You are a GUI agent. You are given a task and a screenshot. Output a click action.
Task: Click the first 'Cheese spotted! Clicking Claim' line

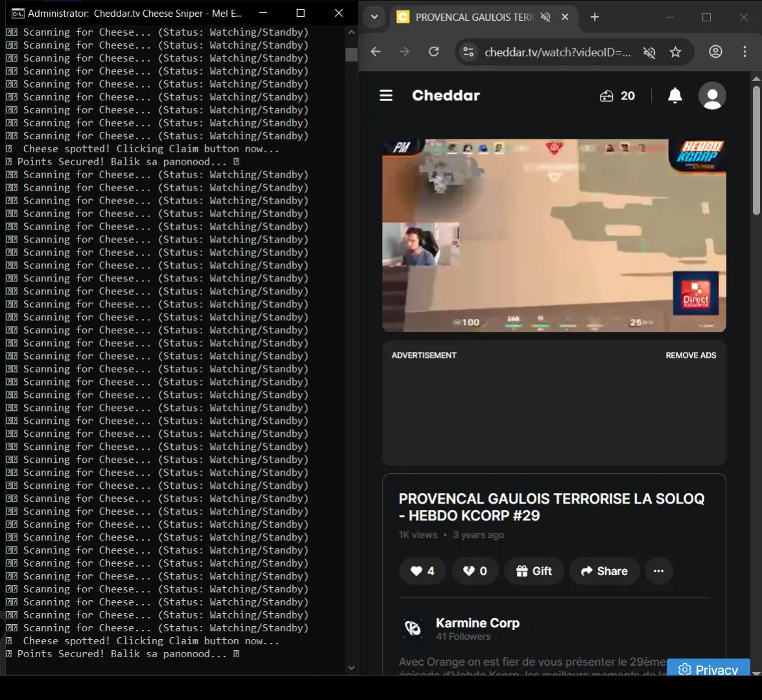143,148
